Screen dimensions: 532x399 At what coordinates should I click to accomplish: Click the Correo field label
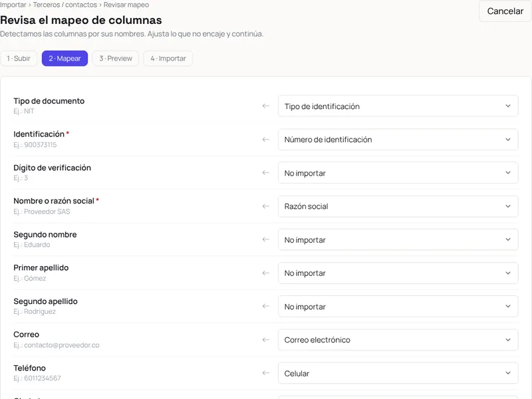[26, 334]
